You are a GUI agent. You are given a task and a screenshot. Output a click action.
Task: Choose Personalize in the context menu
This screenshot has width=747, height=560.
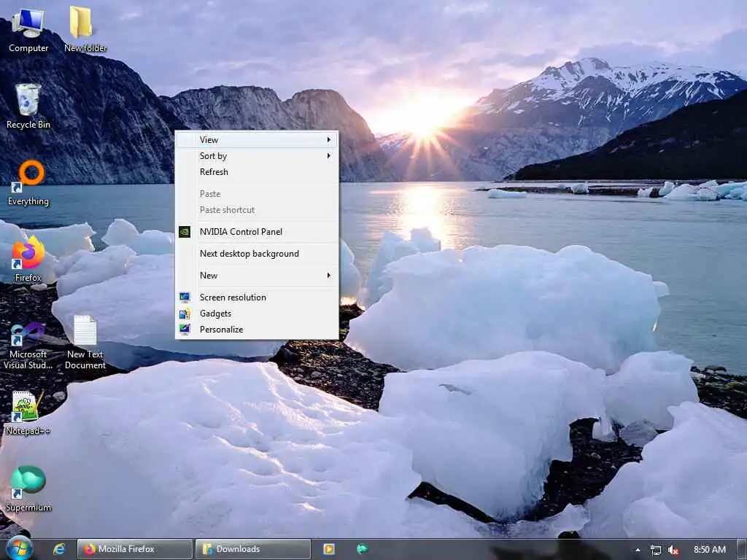(x=257, y=330)
